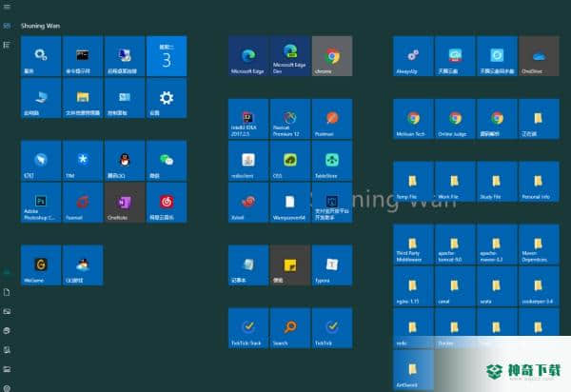Open the apache-maven folder tile
The height and width of the screenshot is (392, 571).
click(497, 245)
